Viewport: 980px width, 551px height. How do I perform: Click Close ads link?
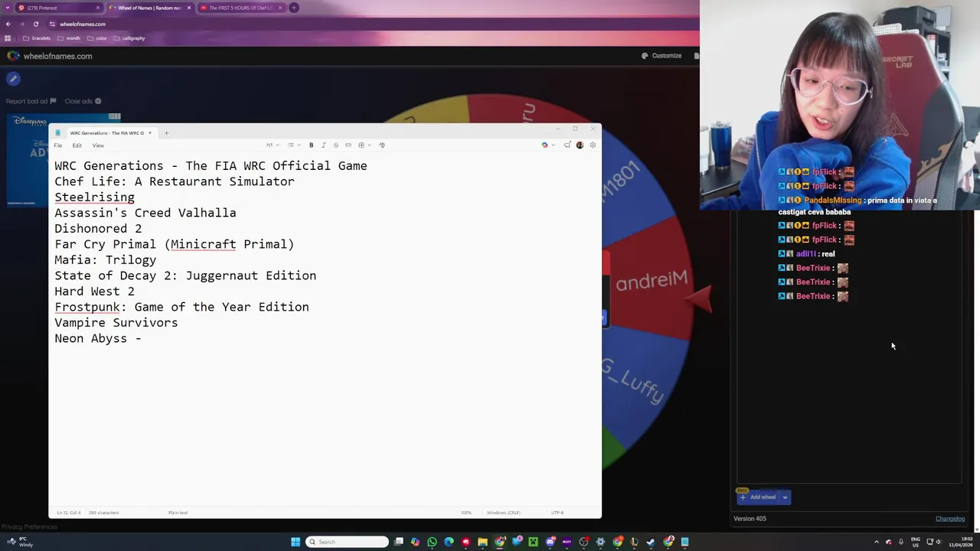point(83,101)
